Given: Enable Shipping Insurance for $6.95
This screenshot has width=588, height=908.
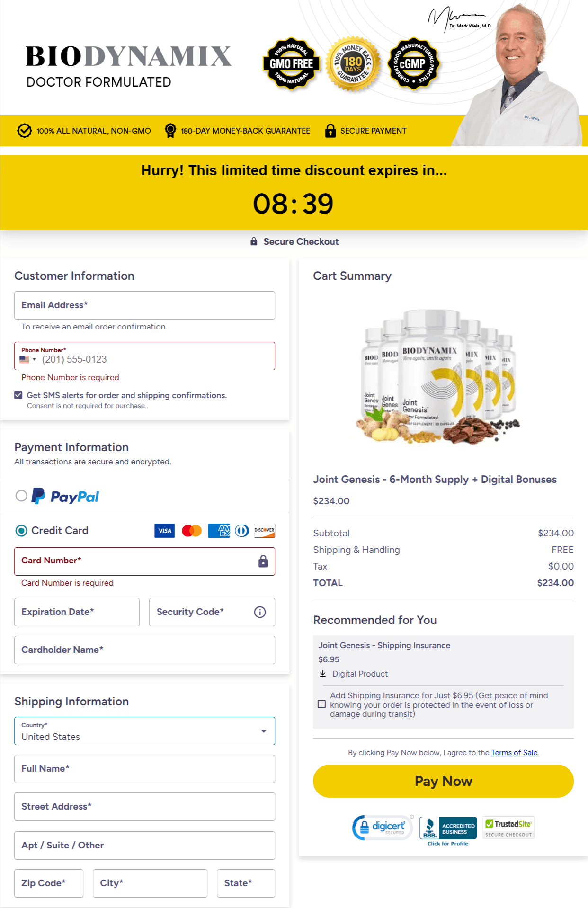Looking at the screenshot, I should (321, 704).
